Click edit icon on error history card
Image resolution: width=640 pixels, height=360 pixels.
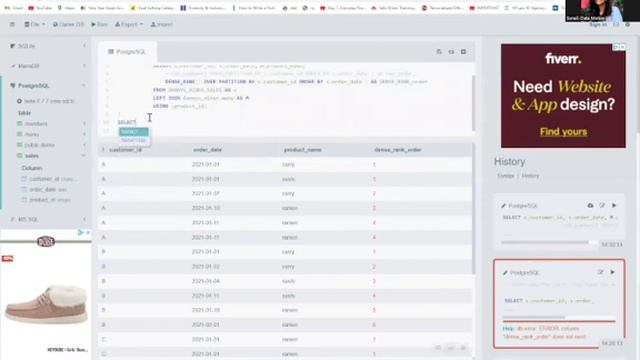pyautogui.click(x=600, y=272)
